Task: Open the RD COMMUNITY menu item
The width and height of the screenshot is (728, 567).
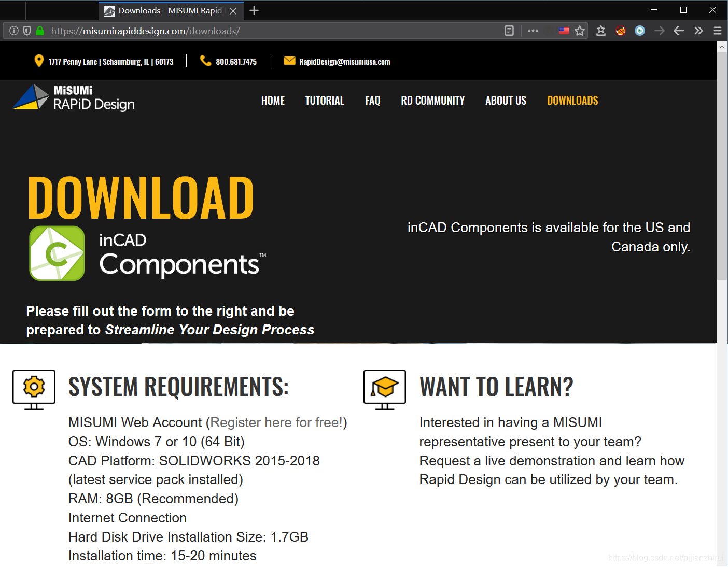Action: tap(433, 101)
